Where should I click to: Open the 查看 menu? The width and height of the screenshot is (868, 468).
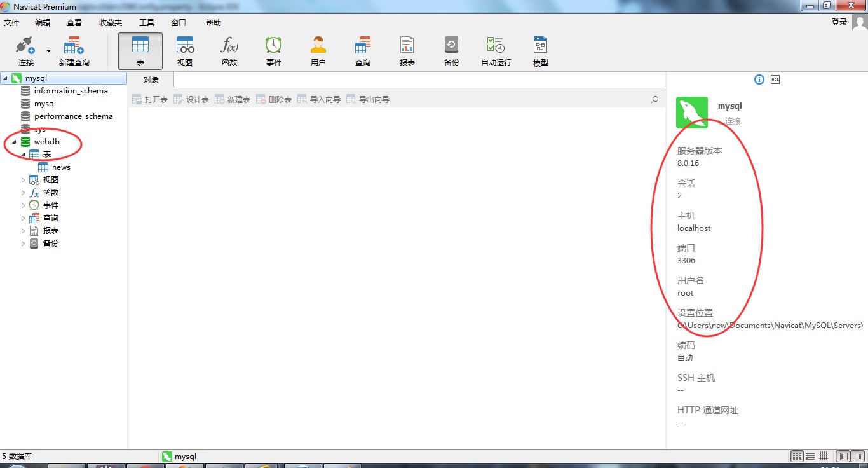[x=74, y=22]
